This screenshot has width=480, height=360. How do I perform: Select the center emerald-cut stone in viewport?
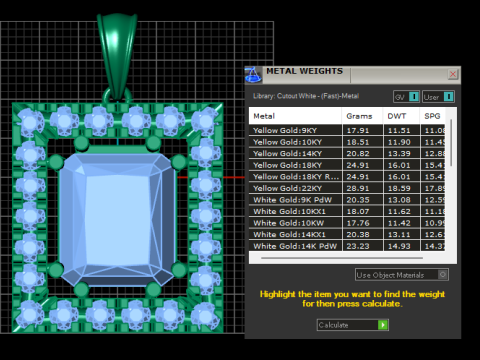click(x=118, y=219)
